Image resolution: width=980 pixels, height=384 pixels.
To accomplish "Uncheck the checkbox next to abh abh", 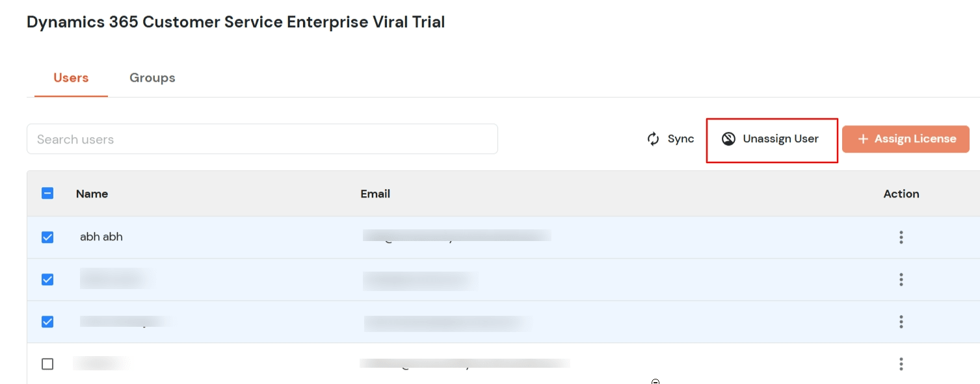I will [x=47, y=237].
